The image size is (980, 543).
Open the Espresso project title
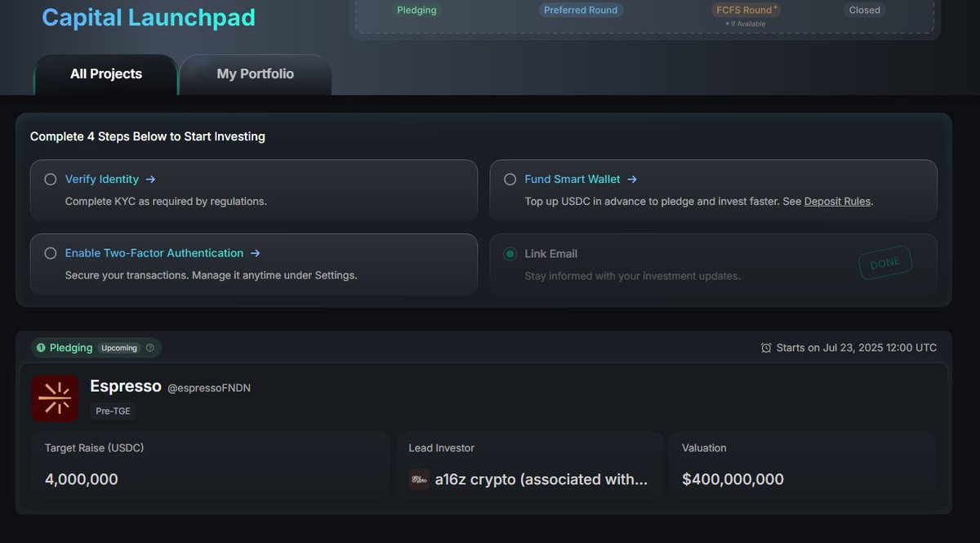(126, 385)
